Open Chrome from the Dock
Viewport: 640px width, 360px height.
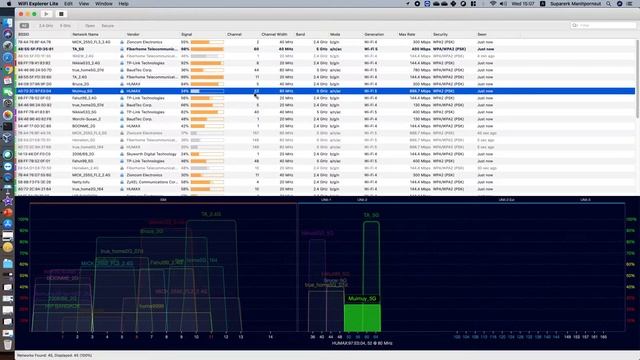(x=8, y=69)
